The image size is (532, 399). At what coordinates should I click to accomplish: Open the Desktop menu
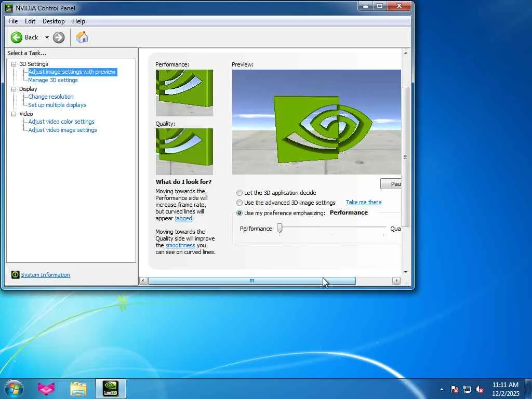(x=54, y=21)
